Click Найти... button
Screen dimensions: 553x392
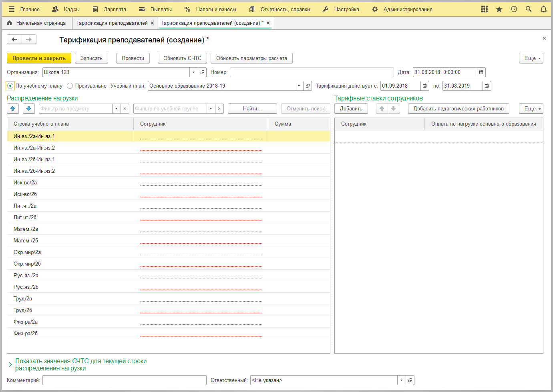pos(252,108)
